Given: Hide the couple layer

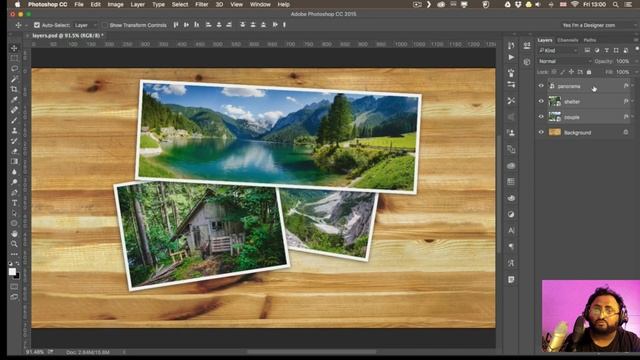Looking at the screenshot, I should [x=541, y=117].
